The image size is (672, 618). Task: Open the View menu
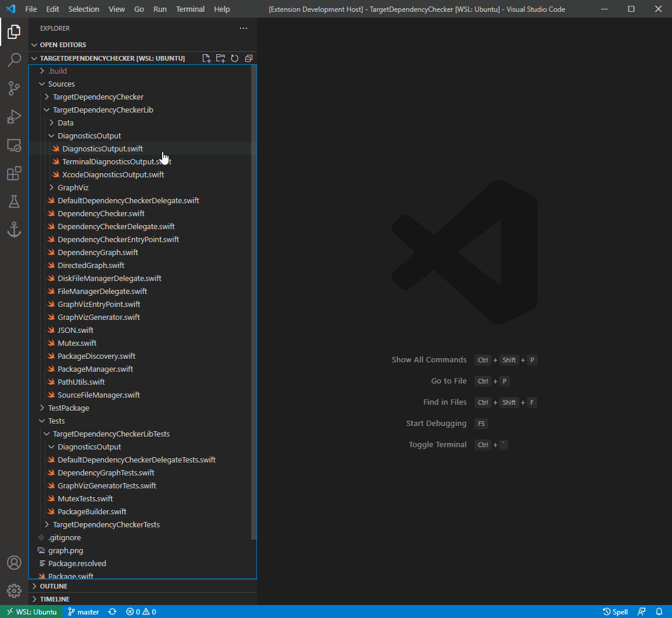click(117, 9)
